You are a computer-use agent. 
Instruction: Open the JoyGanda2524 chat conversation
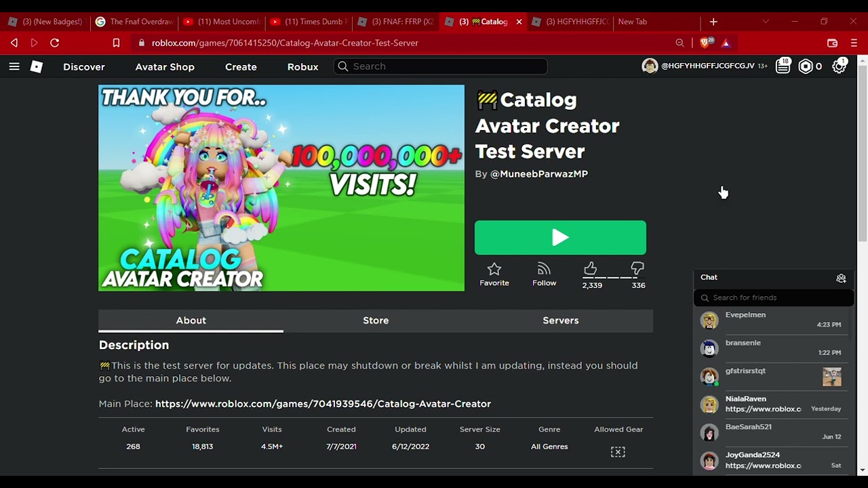pyautogui.click(x=774, y=460)
